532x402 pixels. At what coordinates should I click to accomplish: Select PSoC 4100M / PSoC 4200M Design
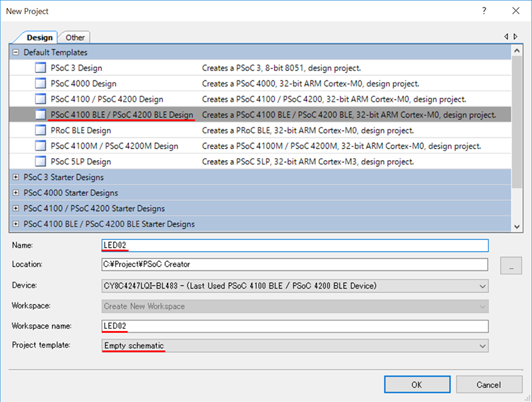click(x=260, y=146)
